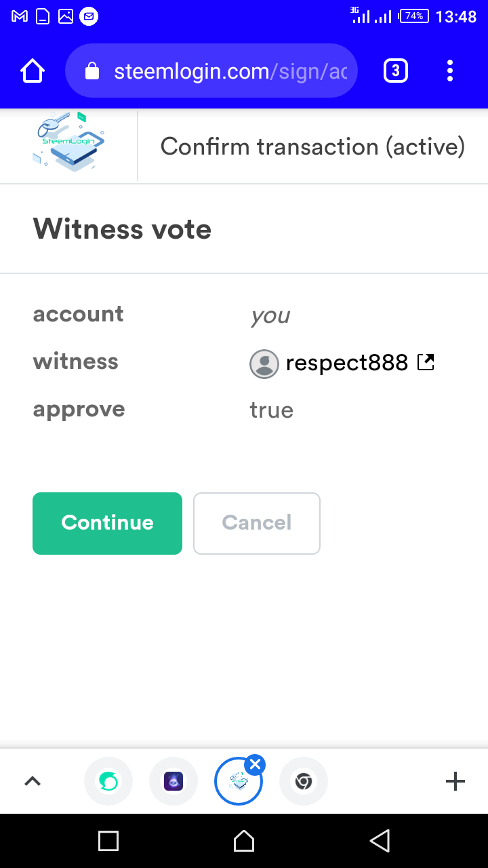Click the respect888 witness name
488x868 pixels.
click(346, 363)
